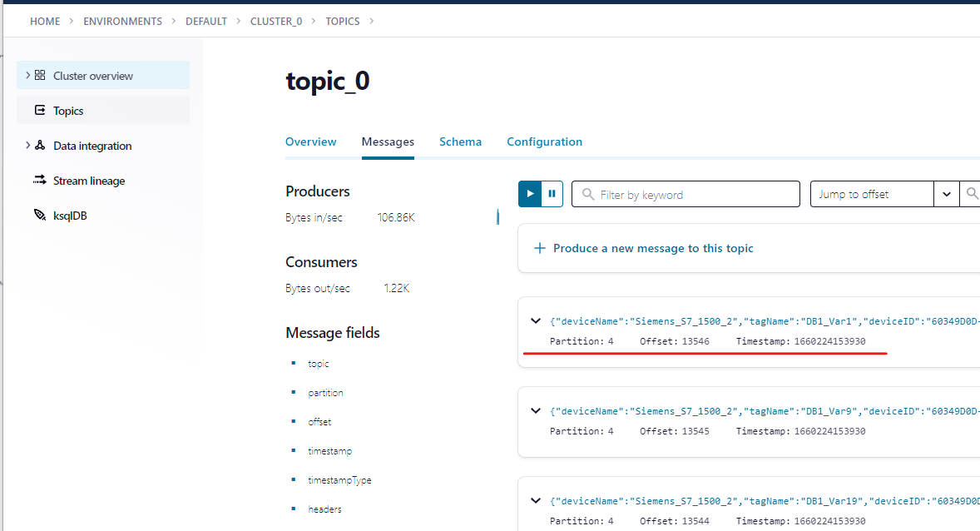The image size is (980, 531).
Task: Click the ksqlDB rocket icon
Action: click(x=39, y=215)
